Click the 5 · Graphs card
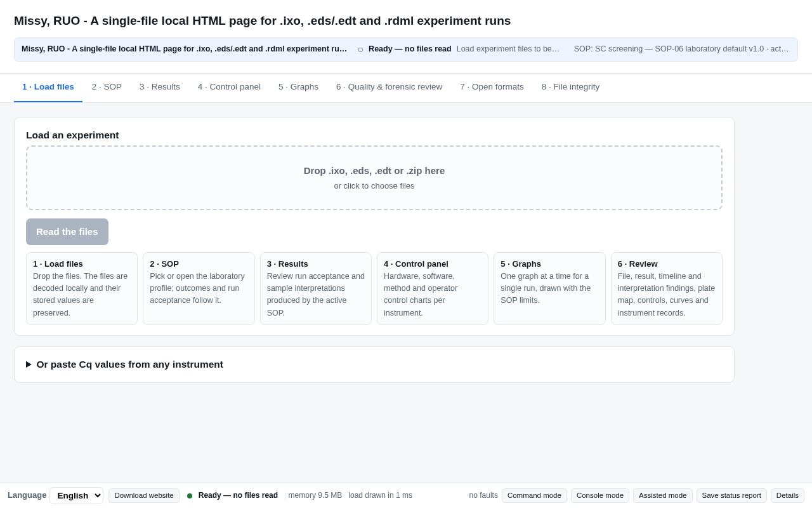This screenshot has width=812, height=508. click(x=549, y=289)
